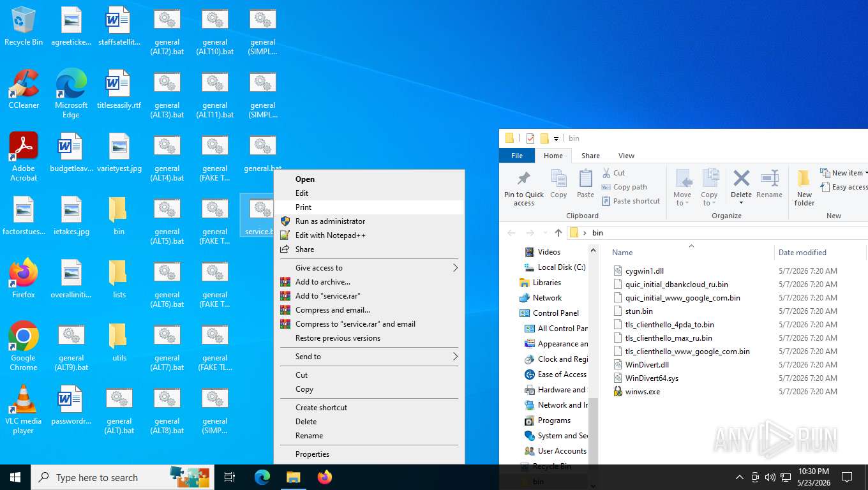Viewport: 868px width, 490px height.
Task: Click the Explorer Up arrow button
Action: tap(558, 233)
